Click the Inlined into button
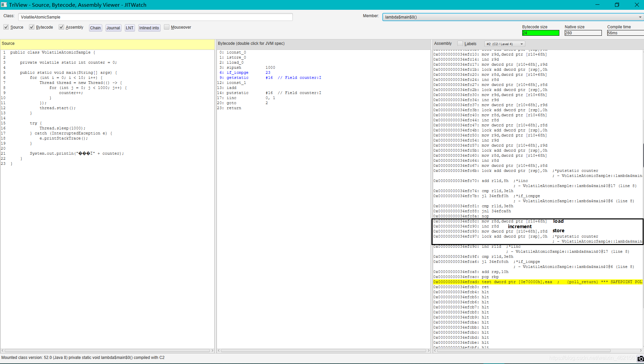 [149, 28]
